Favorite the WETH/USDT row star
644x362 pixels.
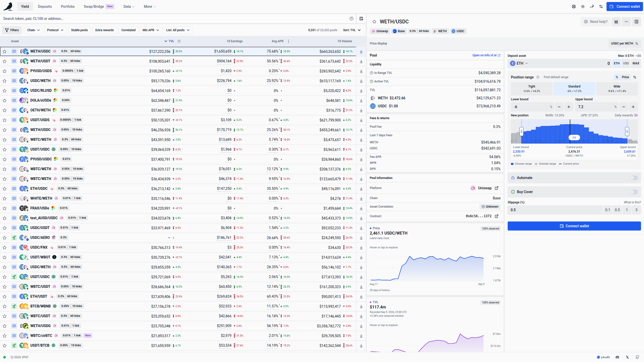(x=5, y=61)
